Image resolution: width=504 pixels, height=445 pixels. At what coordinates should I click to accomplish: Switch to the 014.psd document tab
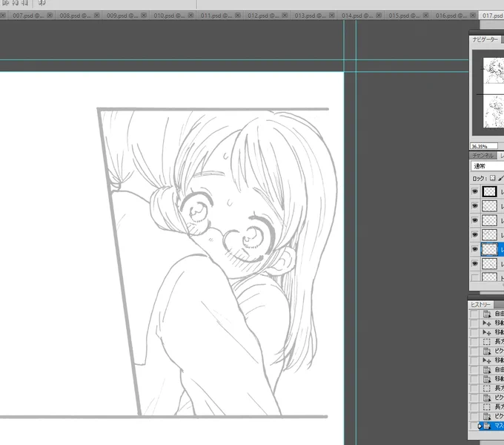click(x=359, y=16)
